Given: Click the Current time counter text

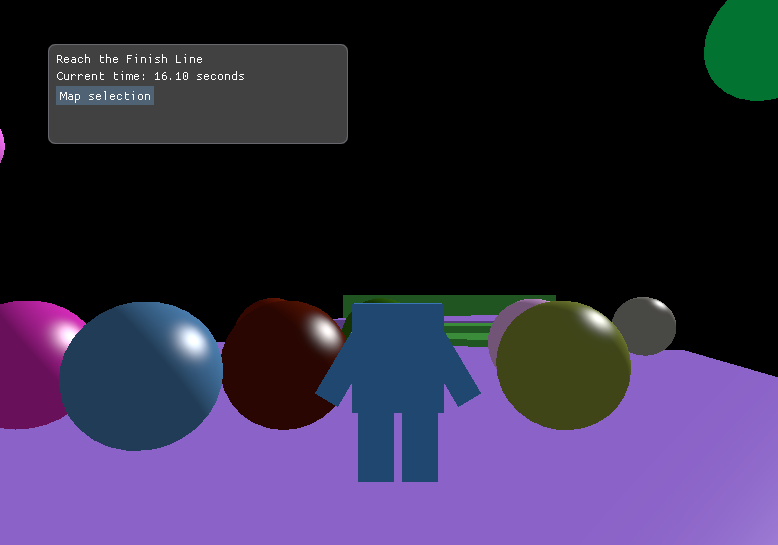Looking at the screenshot, I should click(x=150, y=76).
